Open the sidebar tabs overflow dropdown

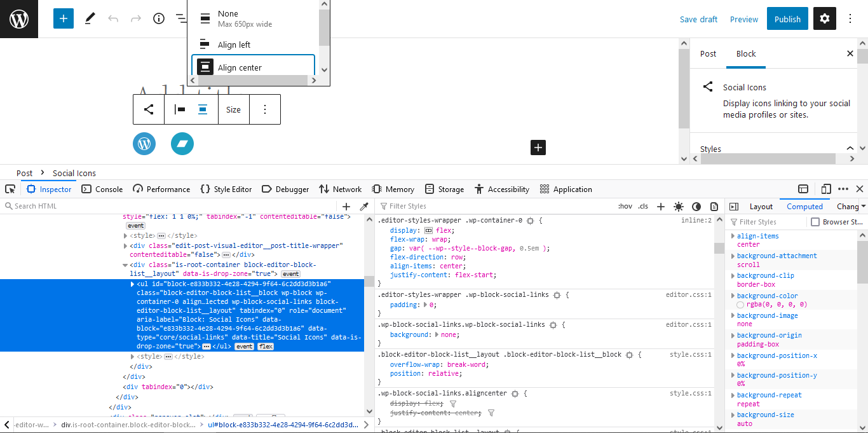[863, 206]
